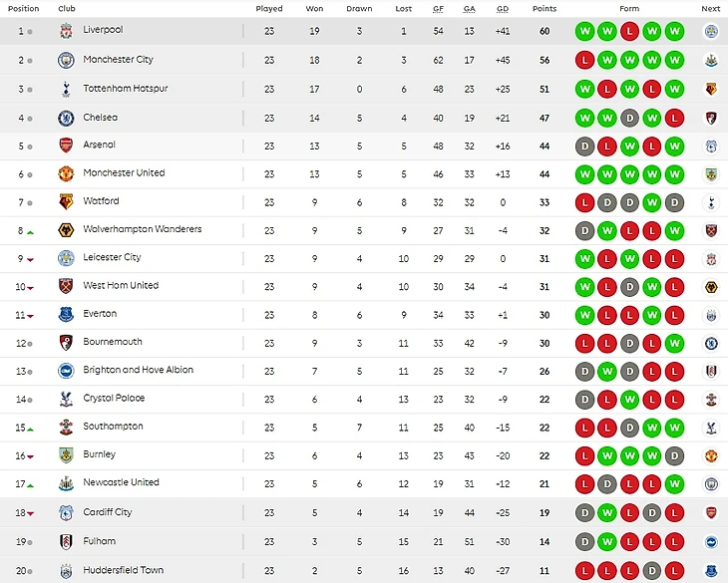Click the Everton club badge

(x=66, y=315)
